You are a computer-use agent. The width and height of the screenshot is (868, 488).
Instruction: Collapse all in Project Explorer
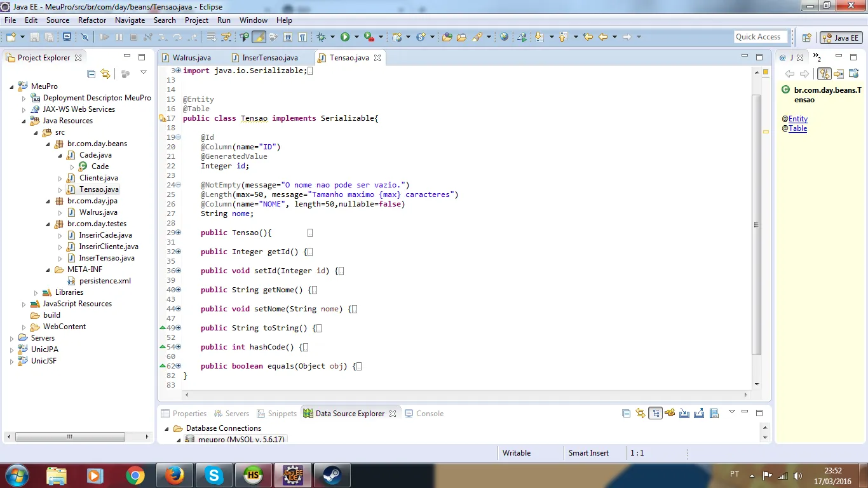[x=92, y=74]
